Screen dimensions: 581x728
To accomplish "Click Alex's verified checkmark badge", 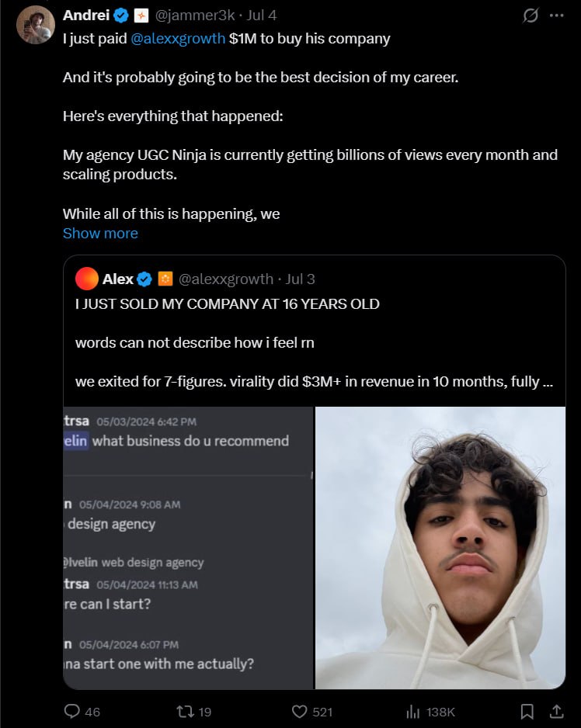I will click(x=144, y=279).
